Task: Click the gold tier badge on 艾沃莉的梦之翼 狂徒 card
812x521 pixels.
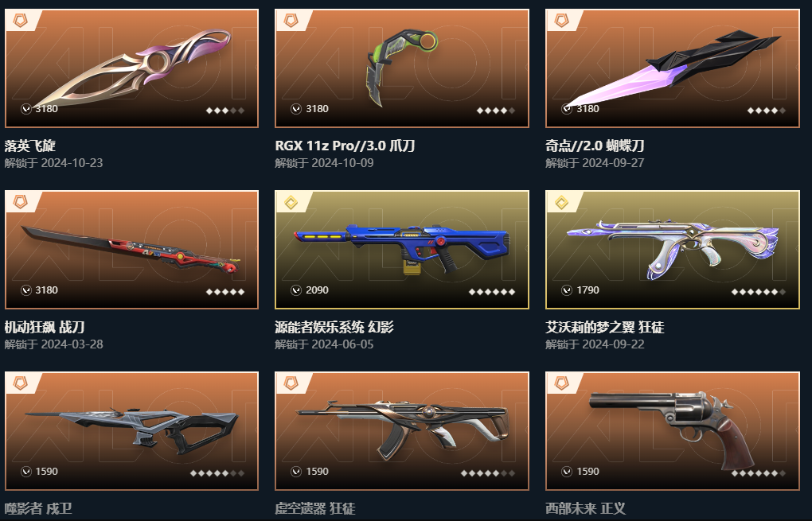Action: pyautogui.click(x=562, y=202)
